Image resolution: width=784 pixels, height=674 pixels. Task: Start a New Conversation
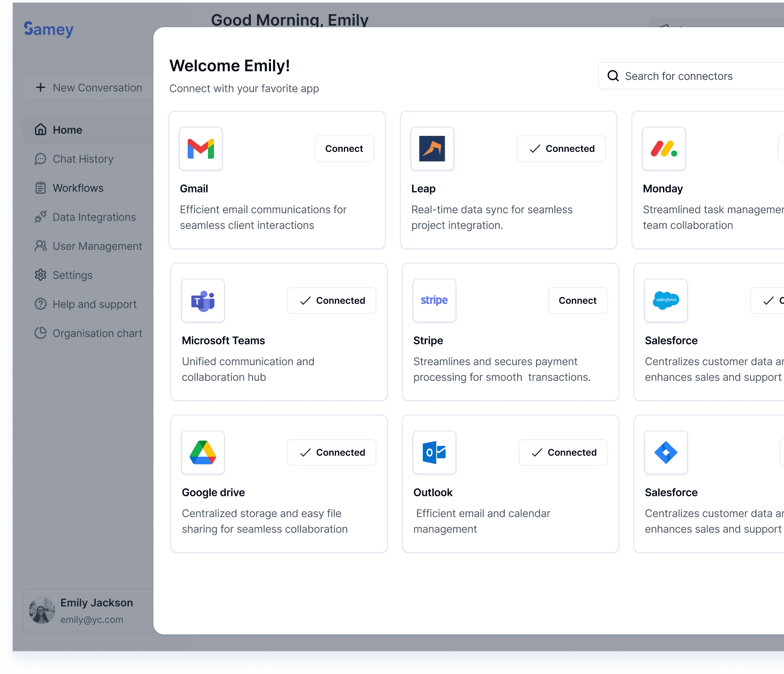pos(88,87)
